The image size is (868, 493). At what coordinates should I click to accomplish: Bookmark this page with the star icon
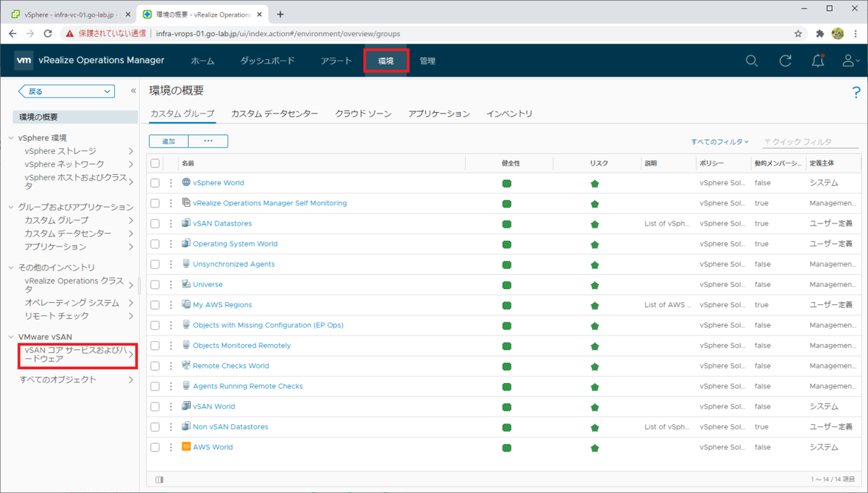(x=798, y=33)
